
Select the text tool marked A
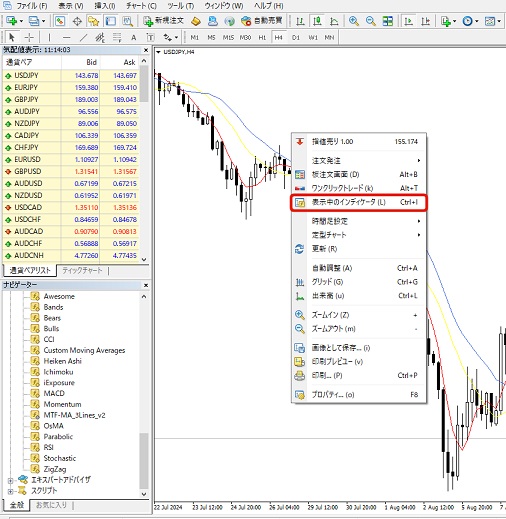[133, 37]
